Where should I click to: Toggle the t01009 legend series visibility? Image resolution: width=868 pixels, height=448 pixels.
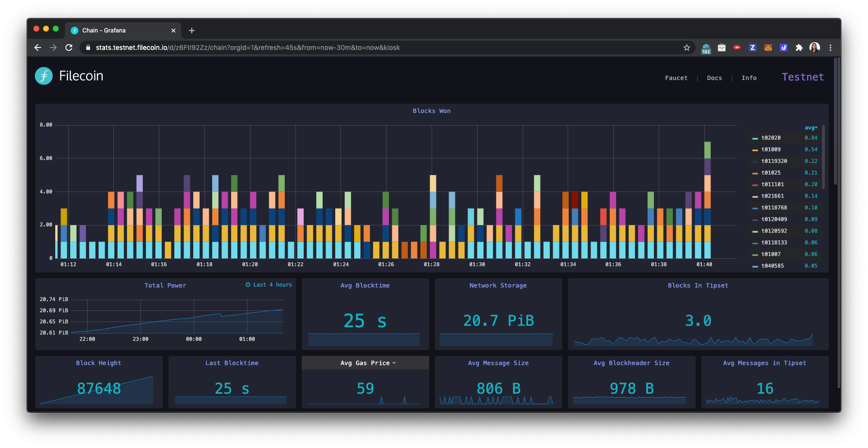click(771, 150)
